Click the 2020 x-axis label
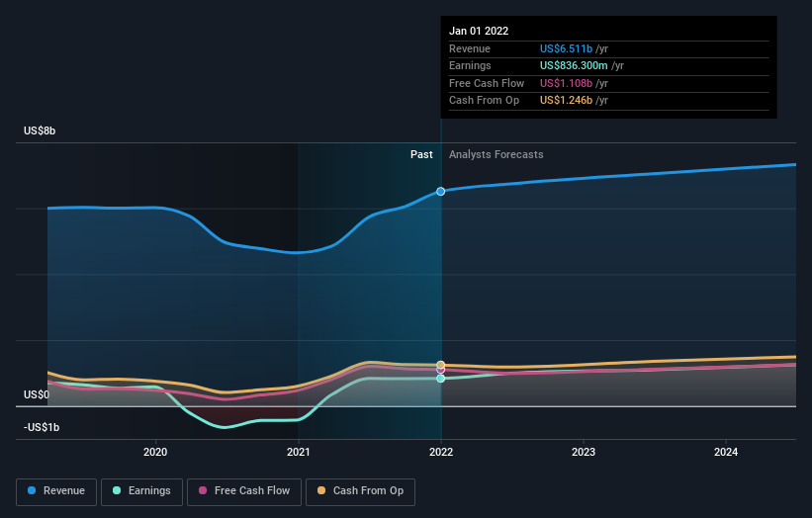Viewport: 812px width, 518px height. 155,452
